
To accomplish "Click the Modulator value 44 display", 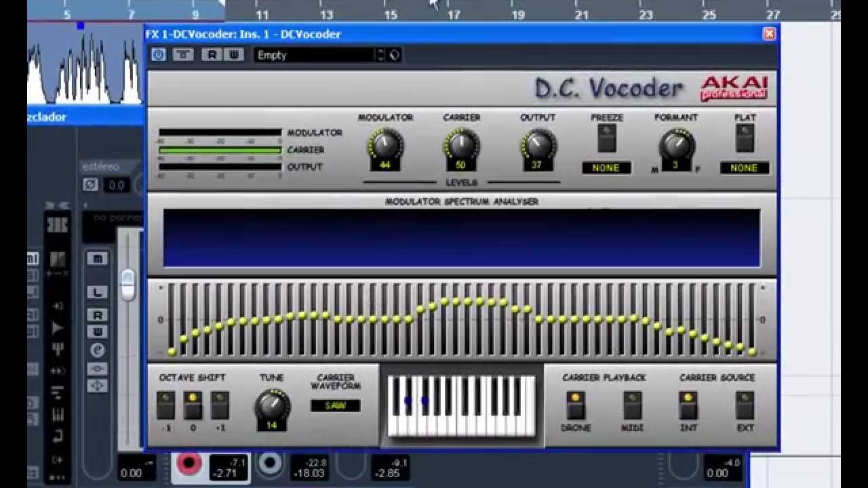I will [385, 165].
